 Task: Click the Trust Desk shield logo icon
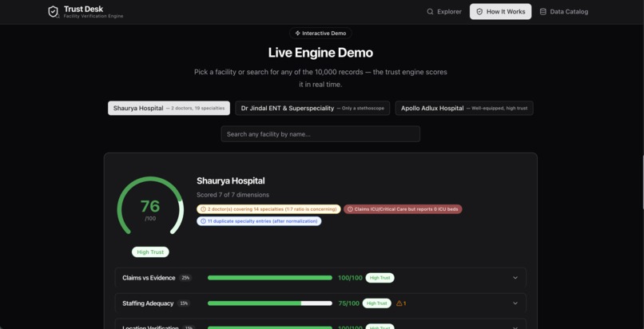point(54,11)
